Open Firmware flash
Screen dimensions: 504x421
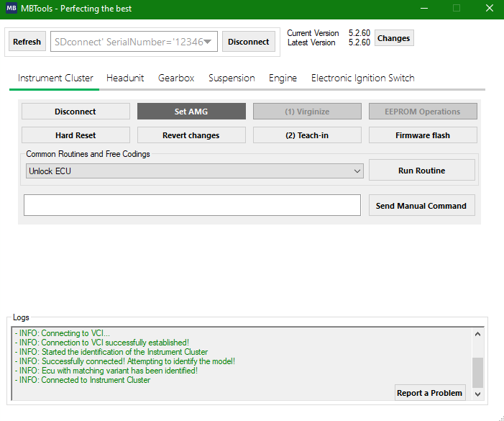coord(422,135)
